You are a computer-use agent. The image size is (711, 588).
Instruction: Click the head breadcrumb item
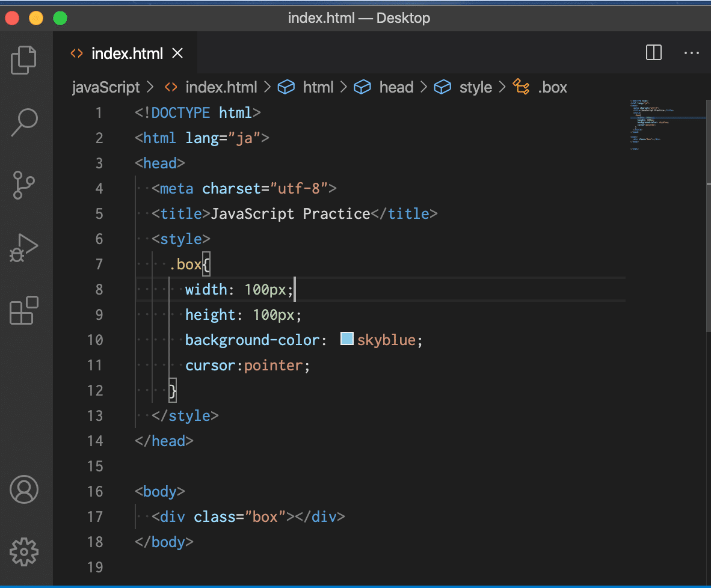pos(396,87)
